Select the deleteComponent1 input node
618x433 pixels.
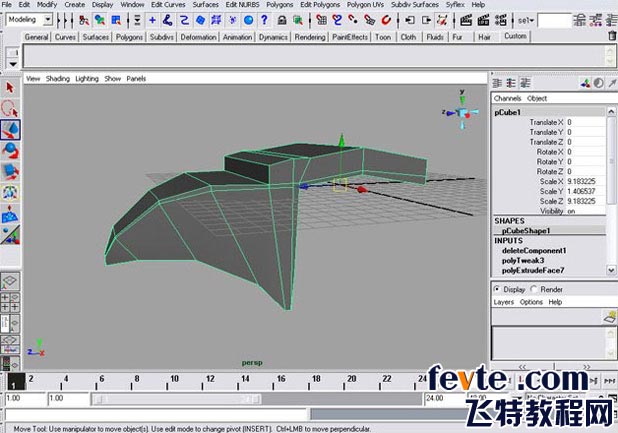(534, 251)
